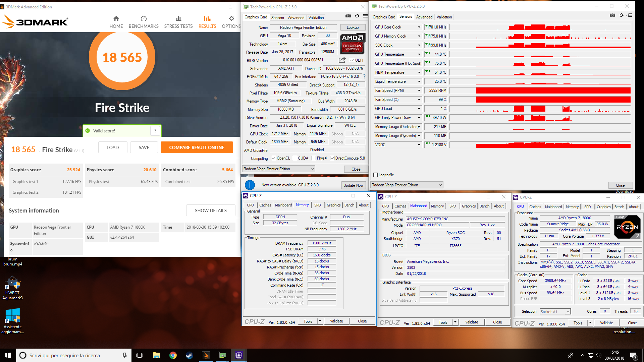
Task: Click Update Now for GPU-Z 2.8.0
Action: coord(353,185)
